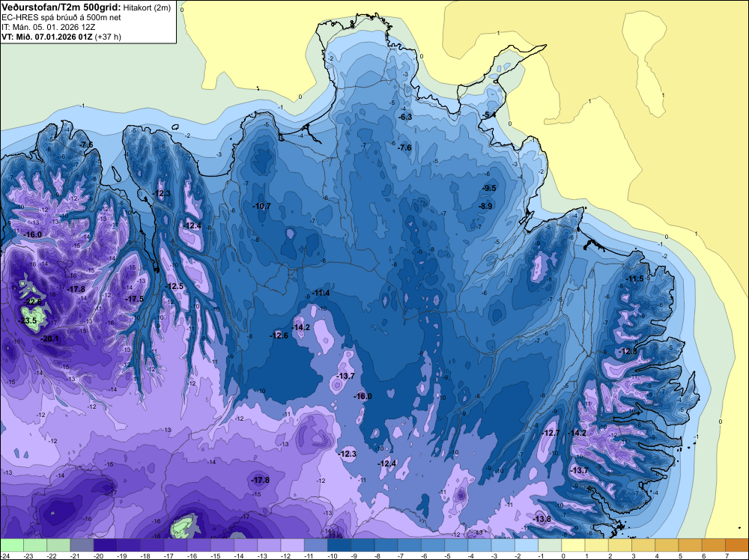Select the -8.9 temperature label

(485, 206)
